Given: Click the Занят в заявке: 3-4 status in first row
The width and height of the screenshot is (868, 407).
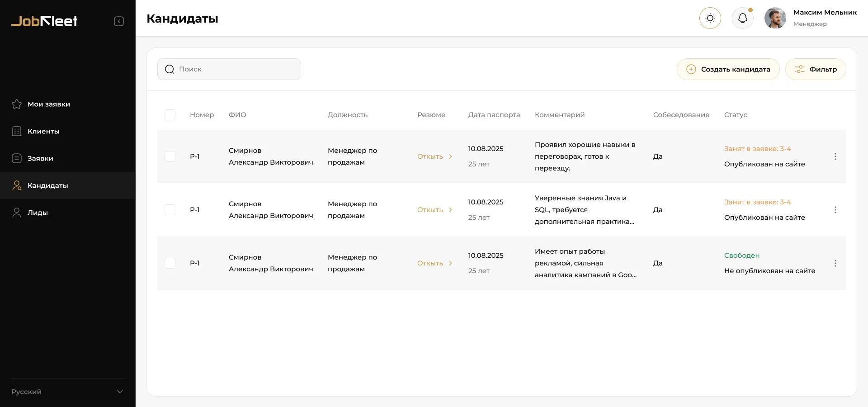Looking at the screenshot, I should click(x=757, y=149).
